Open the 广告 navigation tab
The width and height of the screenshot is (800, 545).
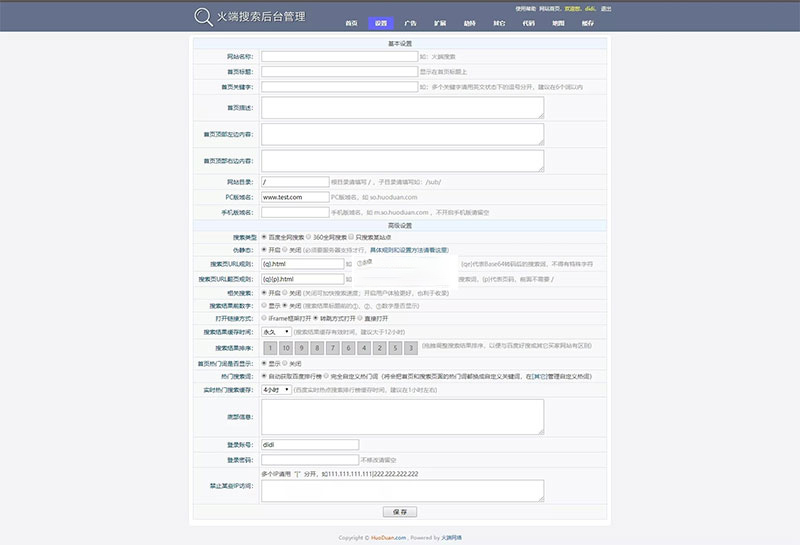click(411, 22)
